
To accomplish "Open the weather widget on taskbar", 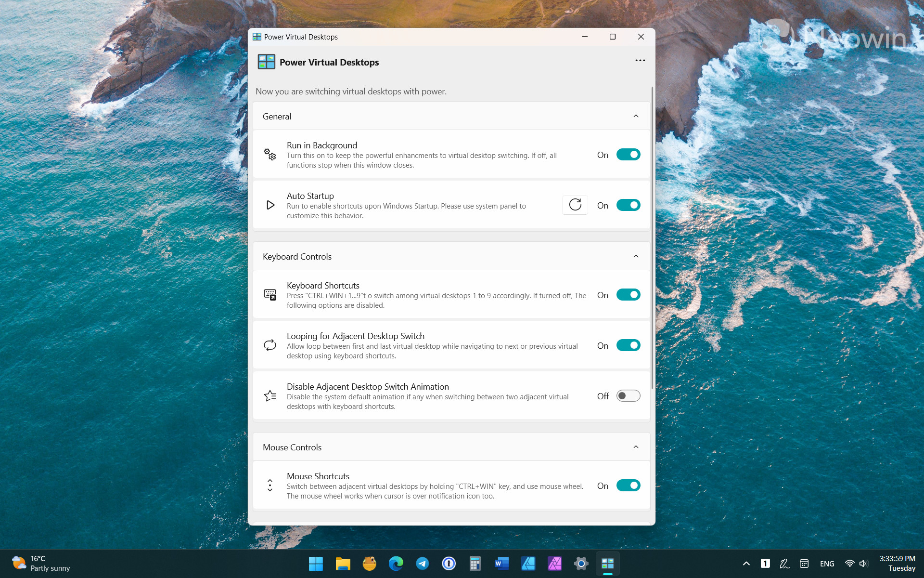I will pyautogui.click(x=41, y=564).
